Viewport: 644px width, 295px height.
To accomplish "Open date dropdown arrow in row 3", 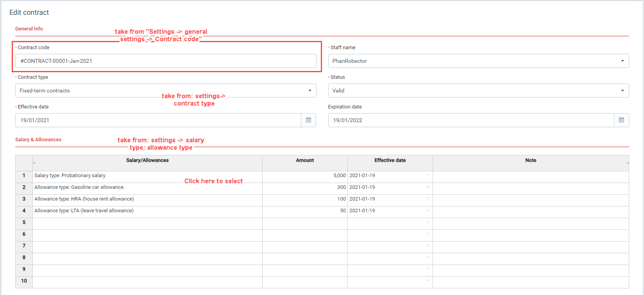I will coord(428,199).
